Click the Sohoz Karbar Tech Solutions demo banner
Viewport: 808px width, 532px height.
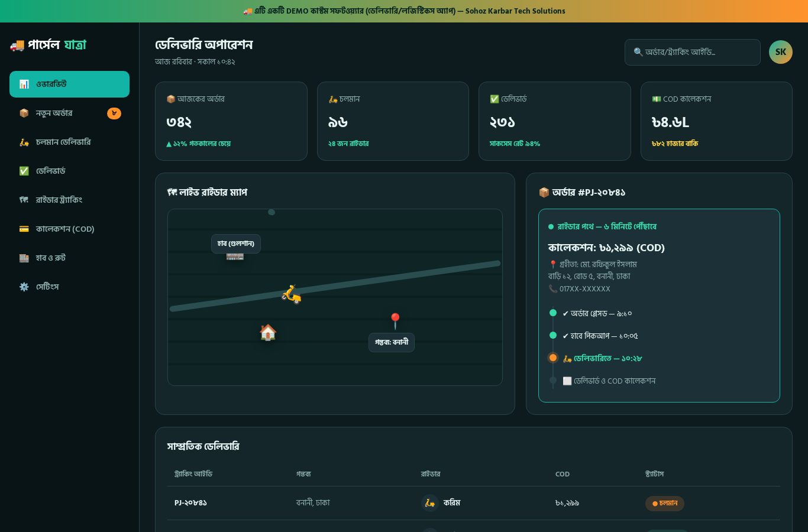coord(404,11)
